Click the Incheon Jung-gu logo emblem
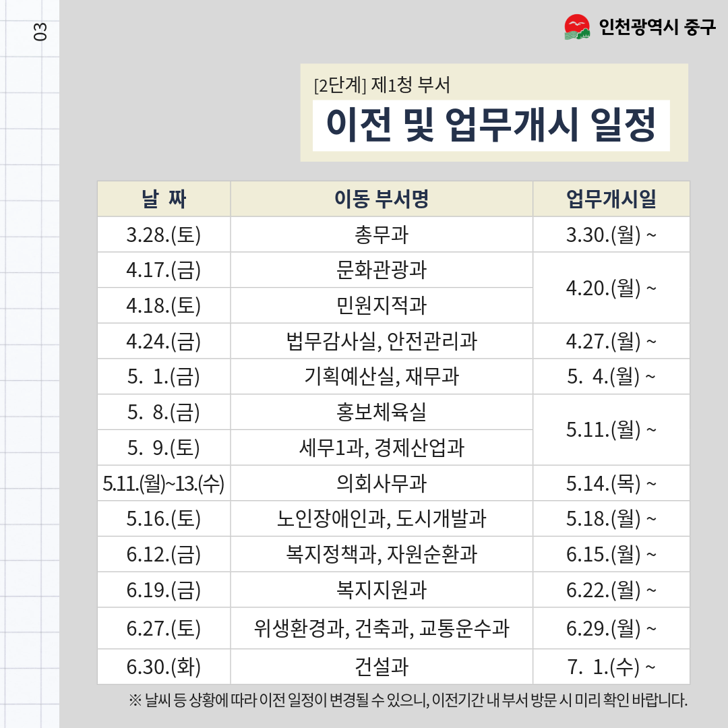 coord(576,28)
